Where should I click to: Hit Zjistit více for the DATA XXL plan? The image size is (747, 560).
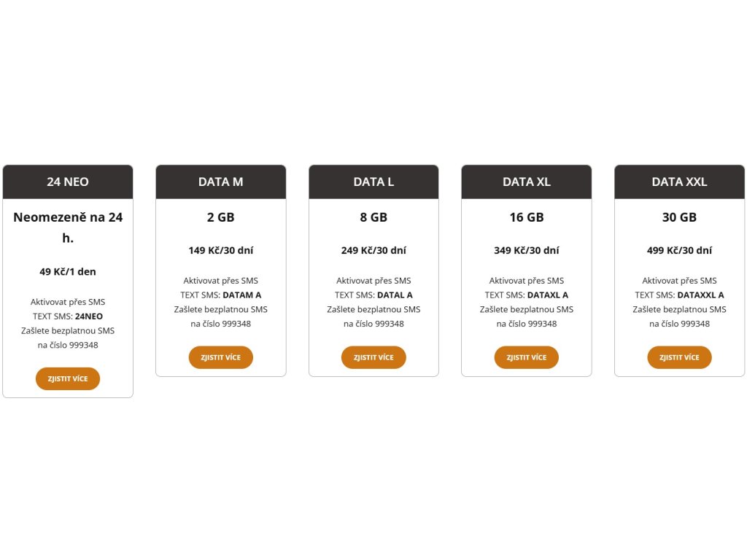click(679, 357)
